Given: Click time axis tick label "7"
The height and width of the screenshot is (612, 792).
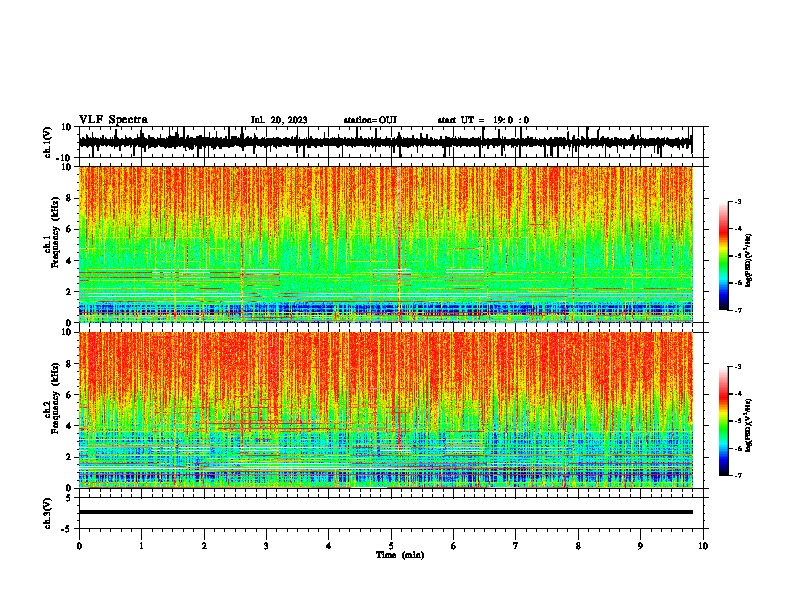Looking at the screenshot, I should tap(516, 546).
